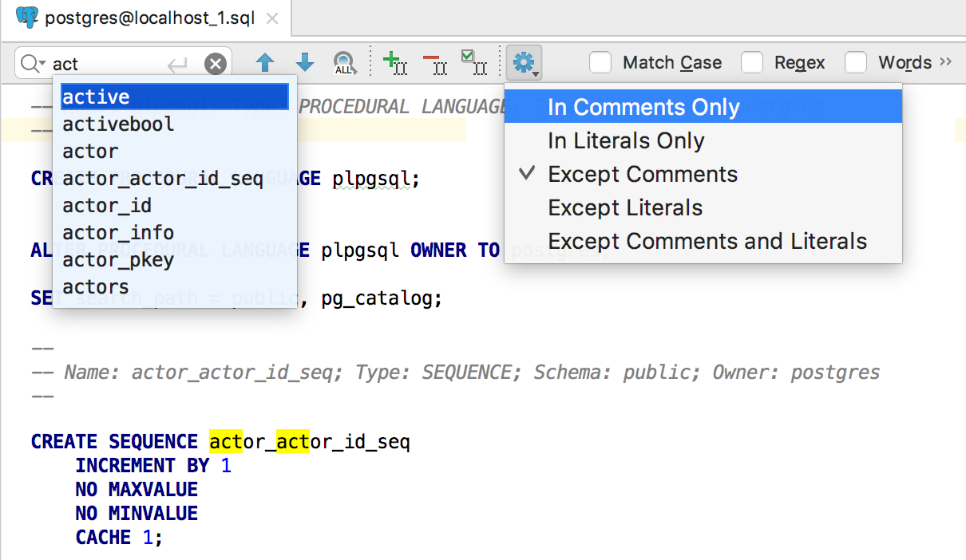Viewport: 966px width, 560px height.
Task: Choose 'In Comments Only' filter
Action: 703,107
